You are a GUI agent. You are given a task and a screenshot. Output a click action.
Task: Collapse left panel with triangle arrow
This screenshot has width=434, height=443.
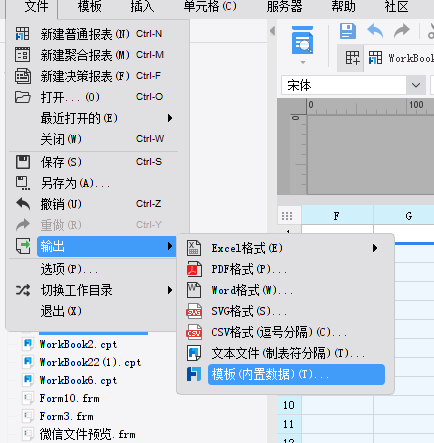click(x=272, y=31)
